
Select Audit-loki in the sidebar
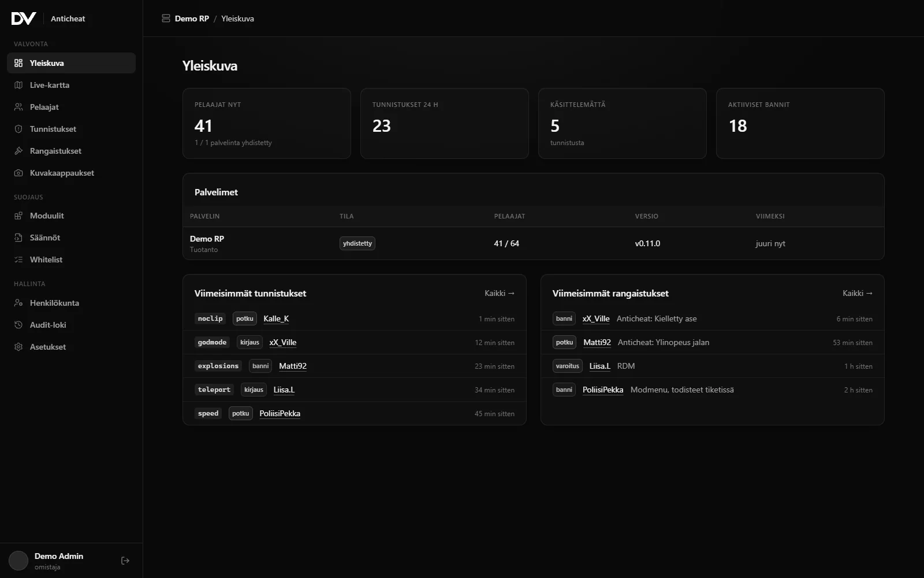(x=71, y=325)
